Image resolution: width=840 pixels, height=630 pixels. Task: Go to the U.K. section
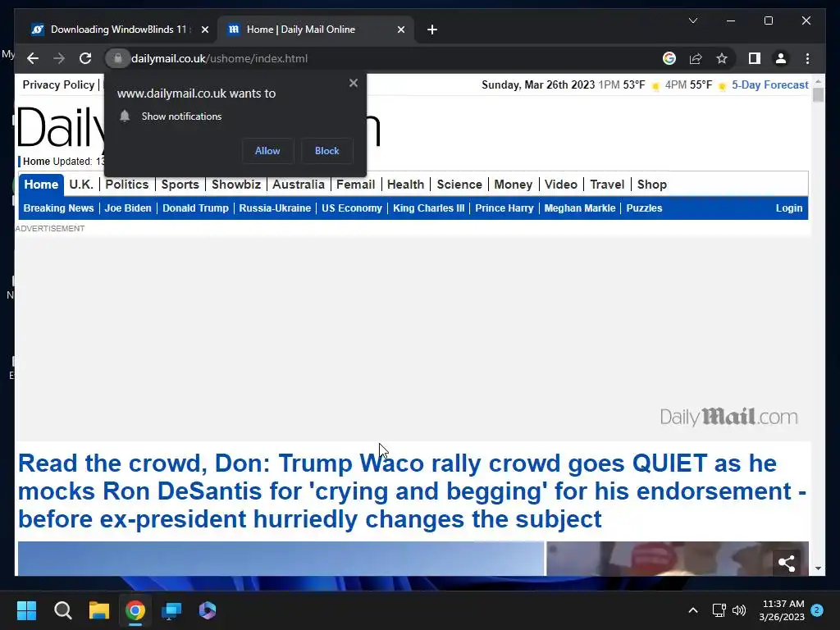[81, 185]
